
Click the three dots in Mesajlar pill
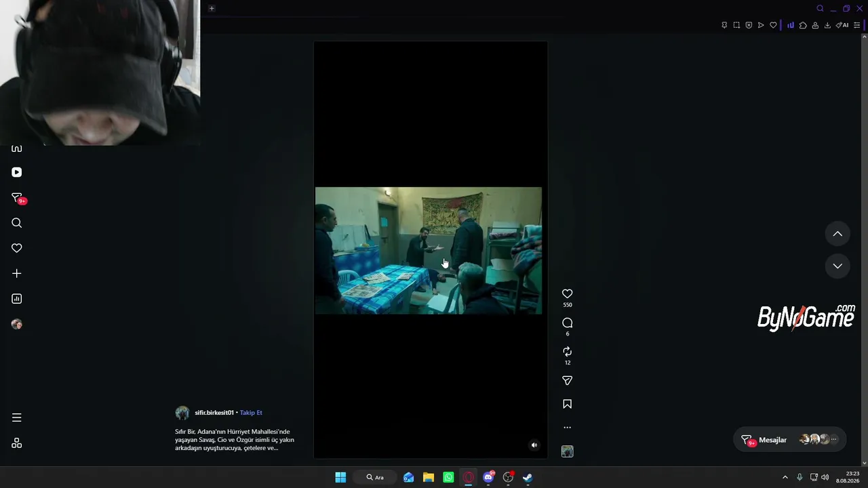834,440
